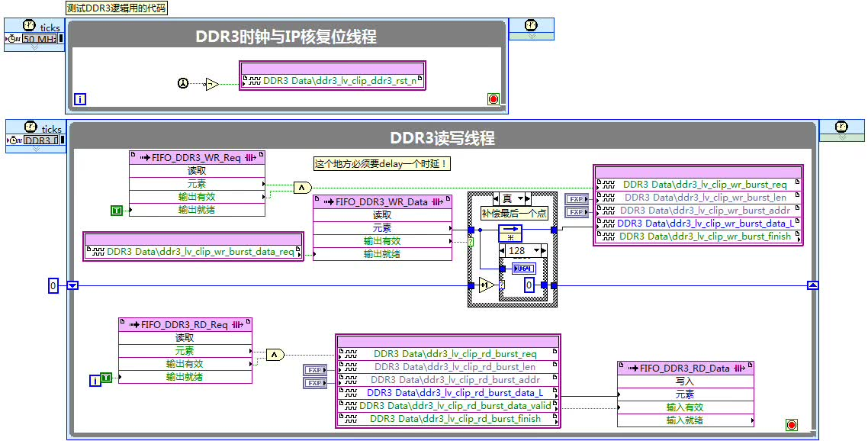Step to previous case left of 128

503,250
